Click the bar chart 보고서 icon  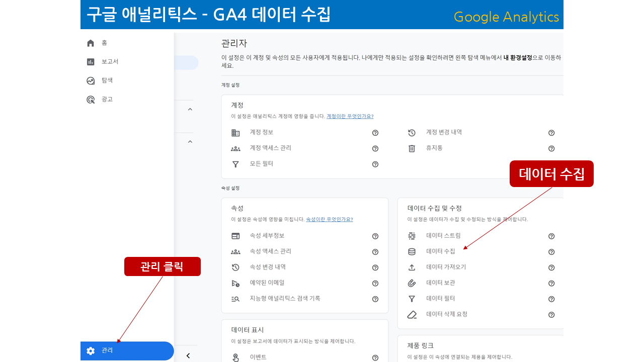click(x=91, y=62)
